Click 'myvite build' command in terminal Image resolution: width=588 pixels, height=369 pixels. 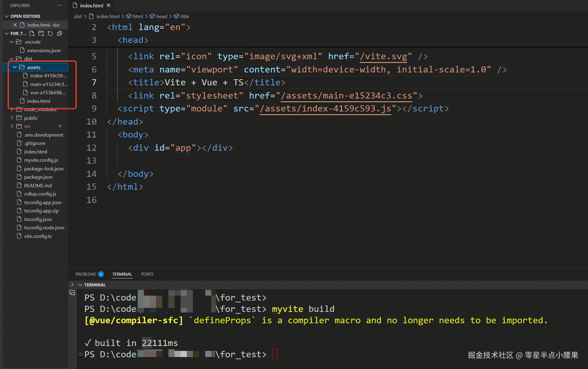pos(303,309)
